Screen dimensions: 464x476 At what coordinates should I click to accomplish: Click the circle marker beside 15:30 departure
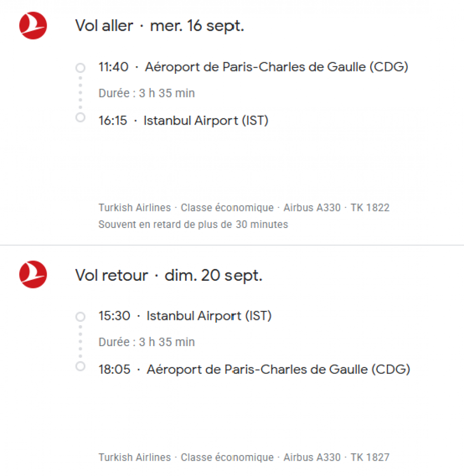point(80,317)
